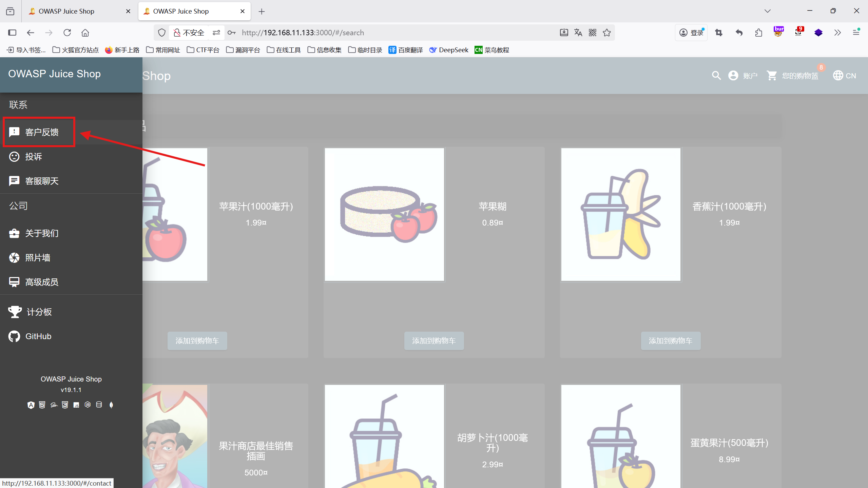Click the search magnifier in header
Screen dimensions: 868x488
(x=716, y=75)
